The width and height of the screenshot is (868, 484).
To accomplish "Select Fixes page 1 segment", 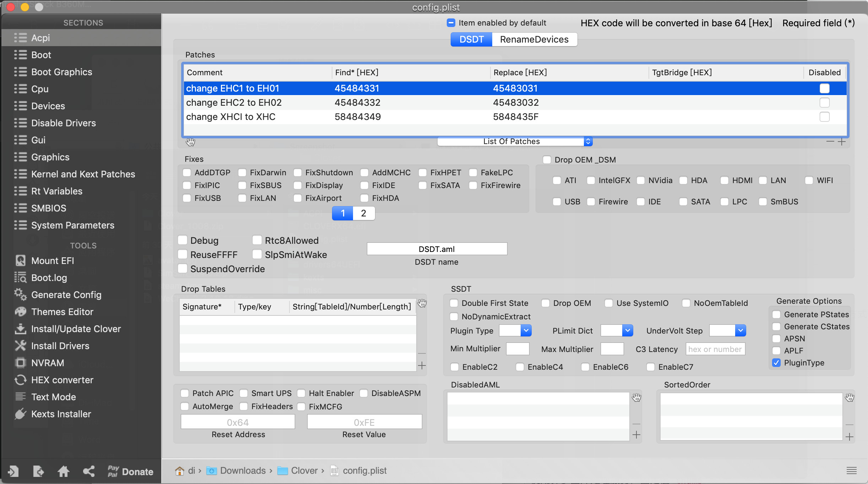I will [x=343, y=213].
